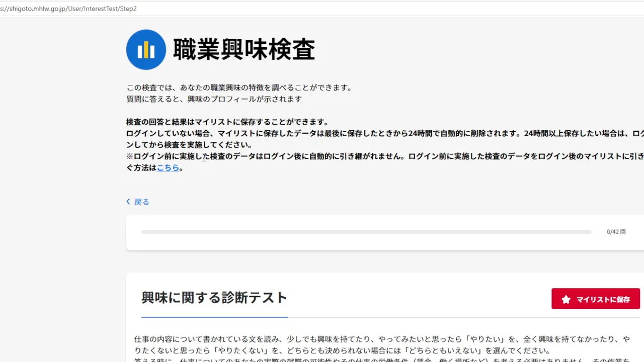Click the star icon on the save button
The width and height of the screenshot is (644, 362).
point(566,299)
